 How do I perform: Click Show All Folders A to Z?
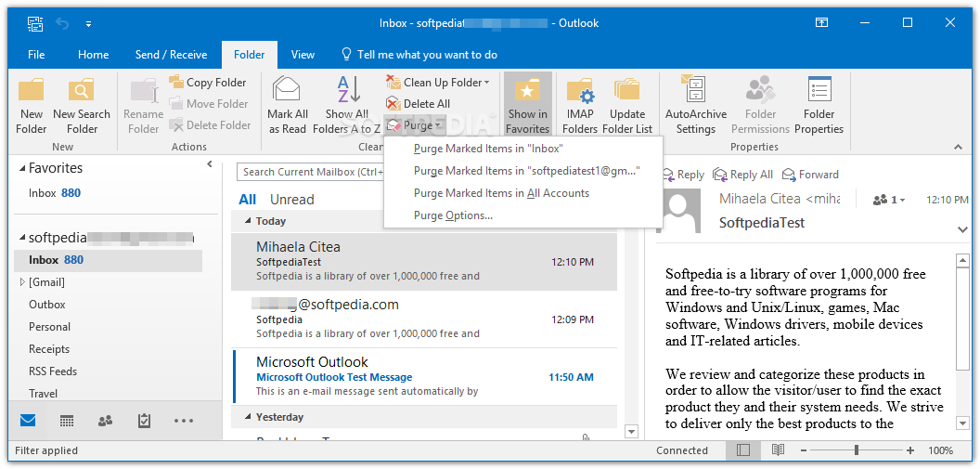tap(347, 106)
